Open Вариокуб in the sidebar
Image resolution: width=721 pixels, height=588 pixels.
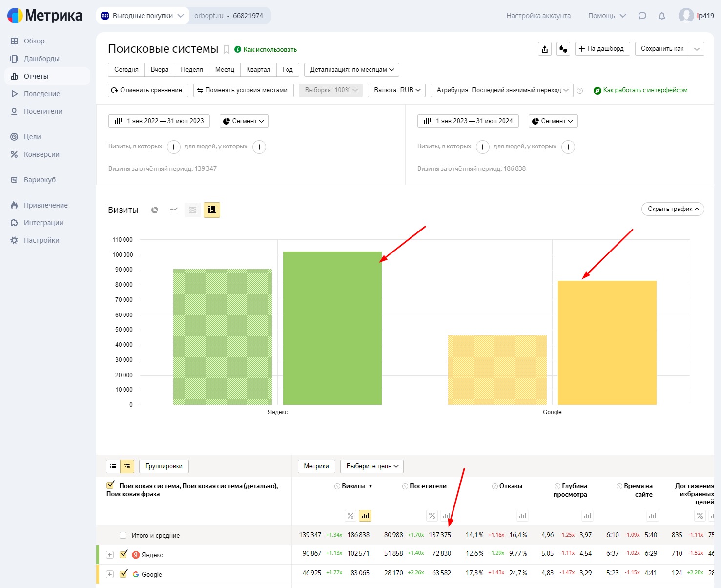point(40,180)
